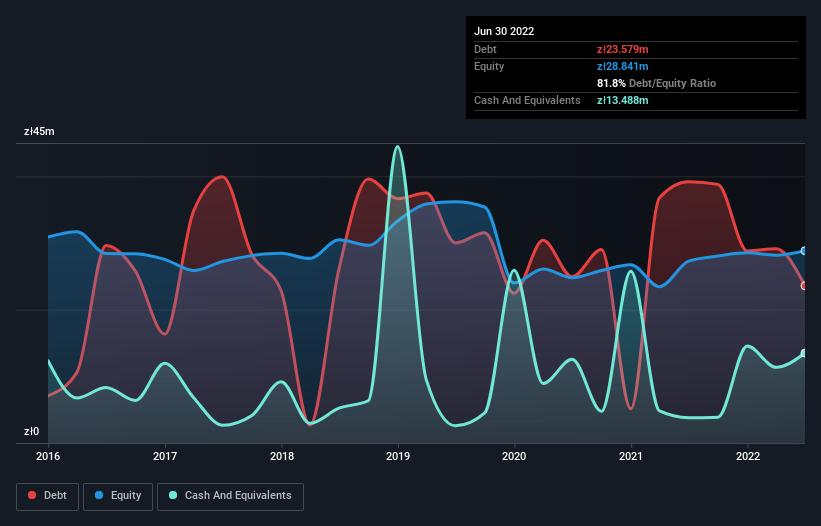
Task: Toggle the Equity series legend button
Action: coord(118,496)
